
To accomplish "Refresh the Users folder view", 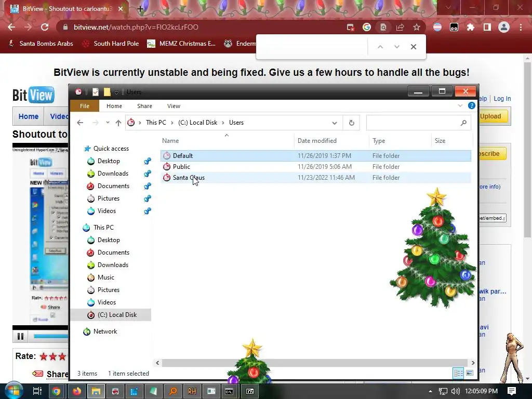I will 352,123.
